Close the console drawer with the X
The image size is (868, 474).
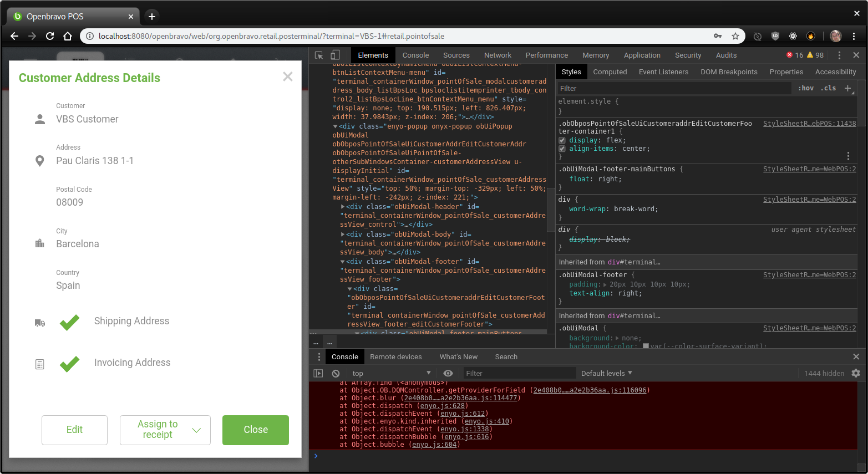pyautogui.click(x=856, y=356)
